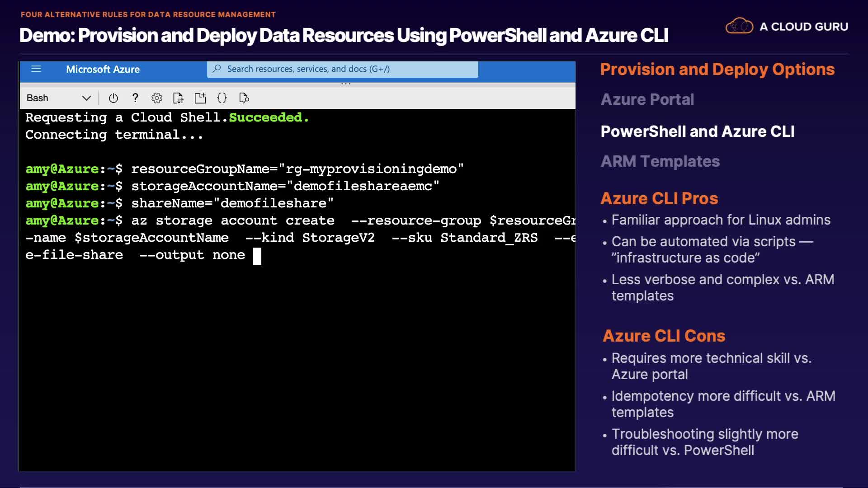868x488 pixels.
Task: Click the terminal cursor after 'none'
Action: (257, 256)
